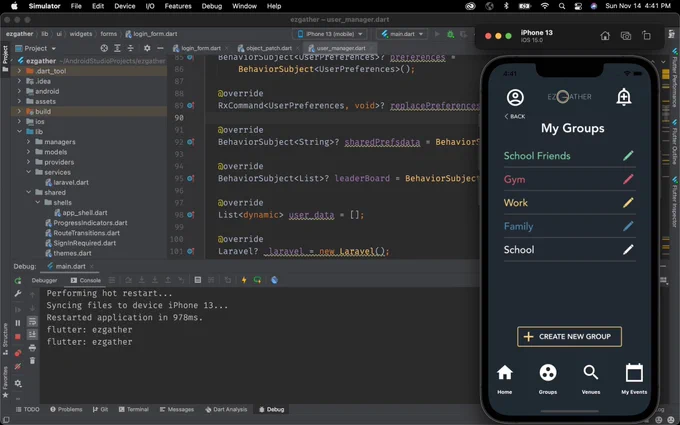Viewport: 680px width, 425px height.
Task: Open iPhone 13 (mobile) device dropdown
Action: click(330, 34)
